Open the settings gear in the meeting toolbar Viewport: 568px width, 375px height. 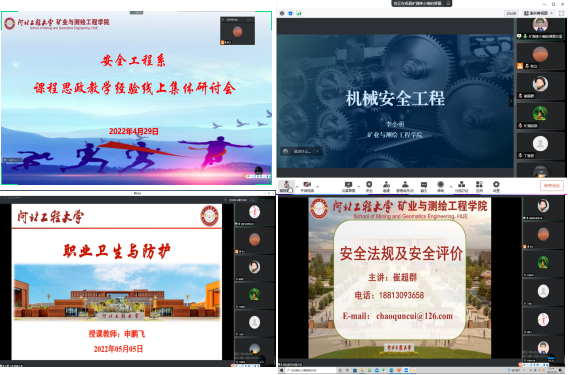pyautogui.click(x=496, y=186)
